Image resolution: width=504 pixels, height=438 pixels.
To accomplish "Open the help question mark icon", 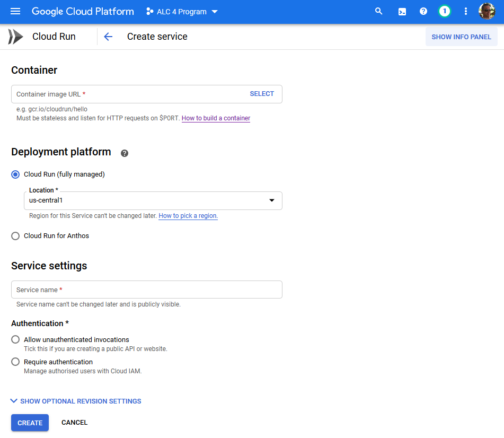I will tap(423, 11).
